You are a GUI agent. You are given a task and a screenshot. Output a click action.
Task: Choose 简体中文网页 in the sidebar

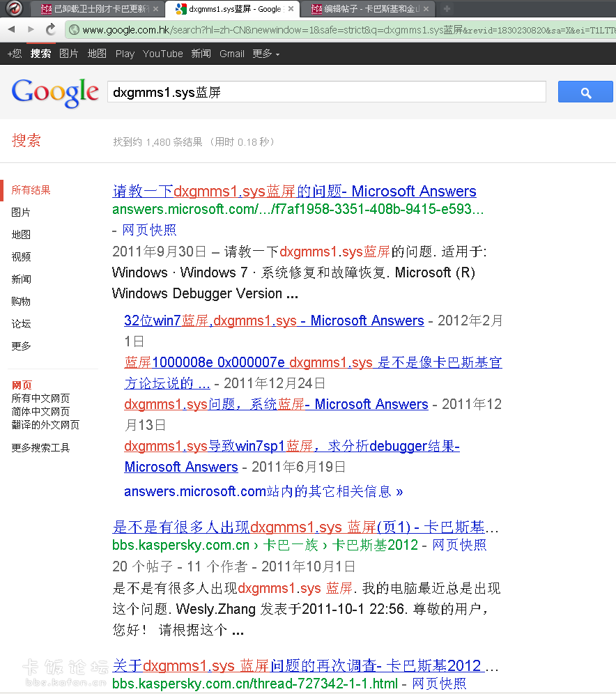tap(40, 412)
